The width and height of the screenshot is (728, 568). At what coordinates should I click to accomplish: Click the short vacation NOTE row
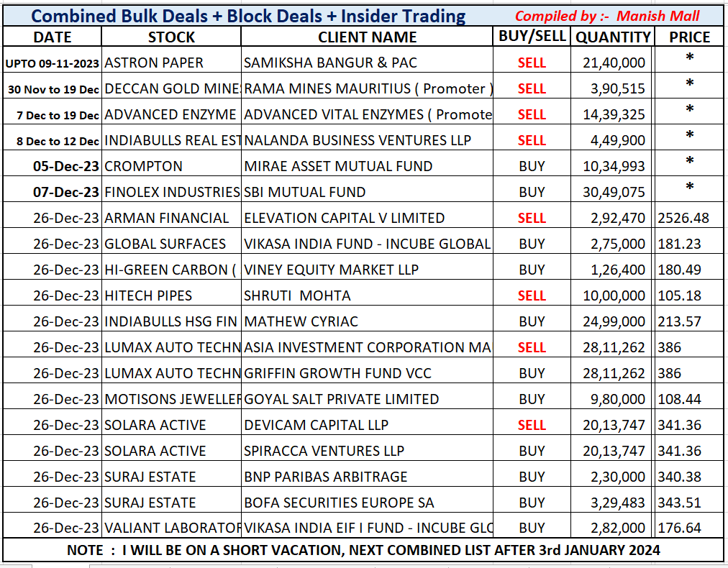[363, 550]
